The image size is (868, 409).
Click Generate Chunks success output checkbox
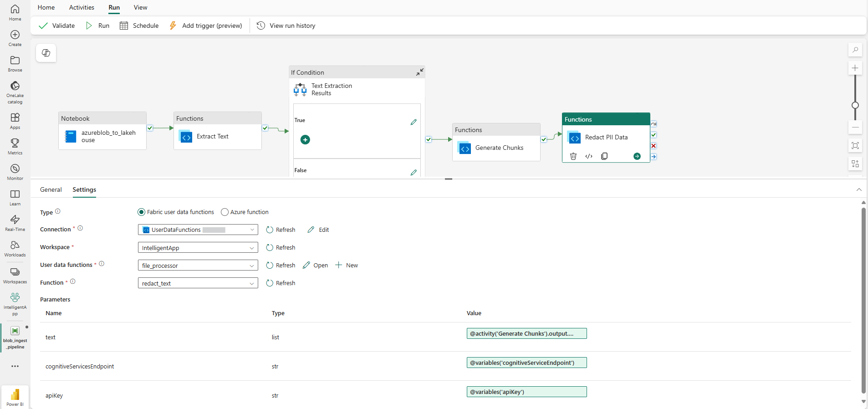tap(544, 139)
